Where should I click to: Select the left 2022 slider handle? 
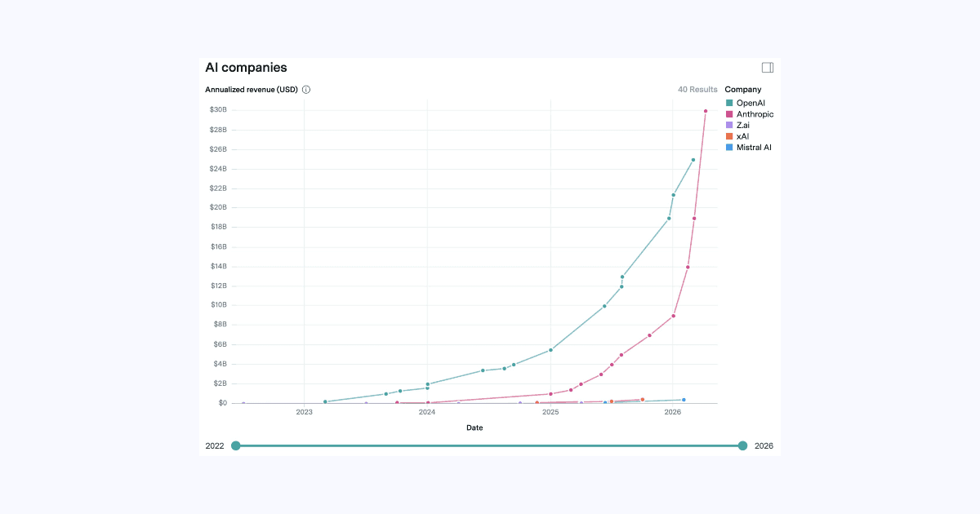pos(236,445)
